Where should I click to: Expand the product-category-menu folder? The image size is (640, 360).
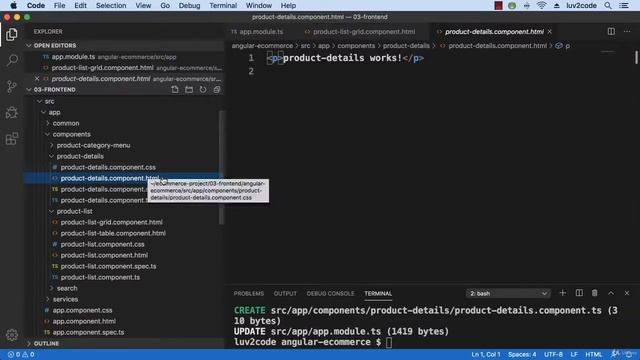point(51,145)
